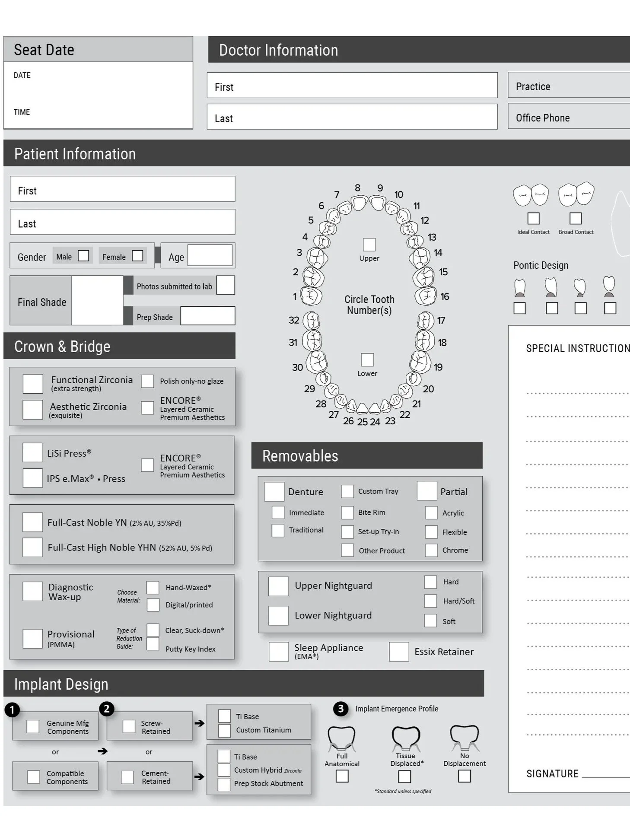Check the Denture box
Image resolution: width=630 pixels, height=840 pixels.
pyautogui.click(x=274, y=491)
